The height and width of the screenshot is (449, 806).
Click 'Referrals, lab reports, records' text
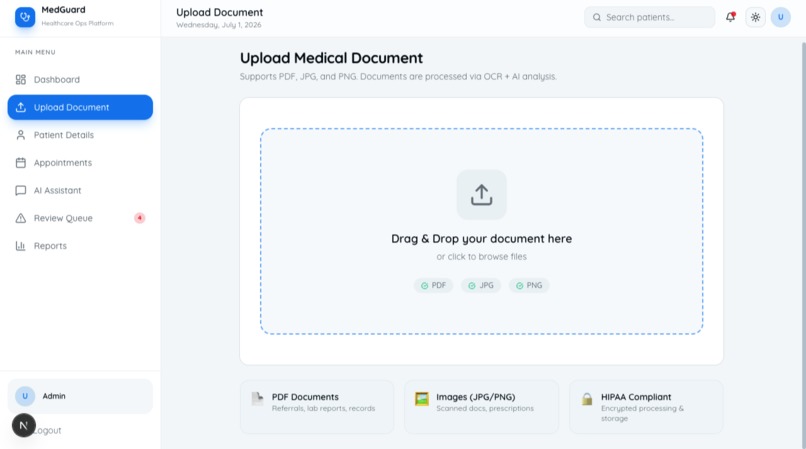tap(323, 408)
